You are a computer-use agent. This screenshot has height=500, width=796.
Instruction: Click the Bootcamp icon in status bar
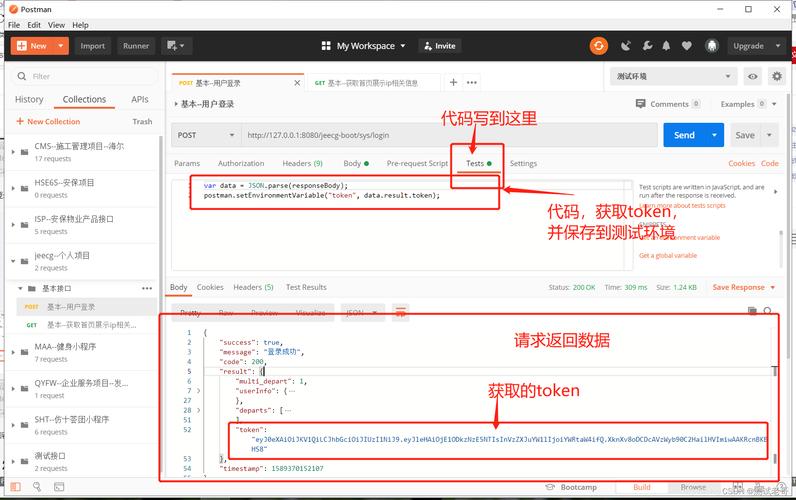click(x=550, y=487)
